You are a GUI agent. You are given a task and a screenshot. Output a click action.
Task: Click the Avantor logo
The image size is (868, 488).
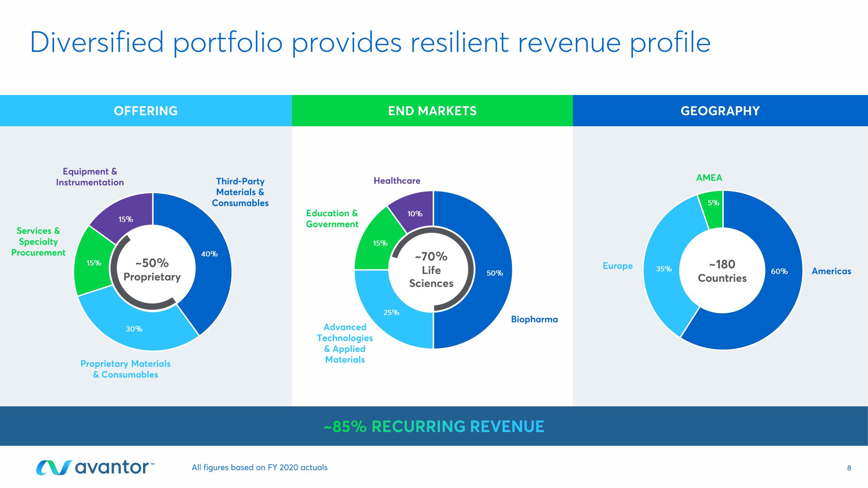[95, 468]
